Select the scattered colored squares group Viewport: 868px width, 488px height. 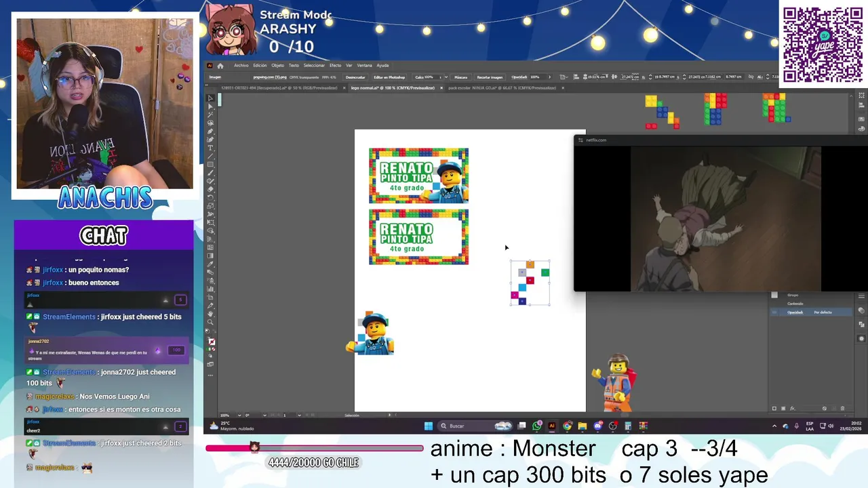(x=530, y=283)
